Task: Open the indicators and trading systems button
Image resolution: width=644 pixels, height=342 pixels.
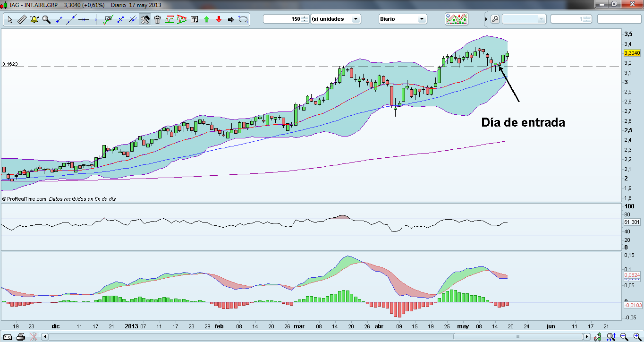Action: tap(457, 19)
